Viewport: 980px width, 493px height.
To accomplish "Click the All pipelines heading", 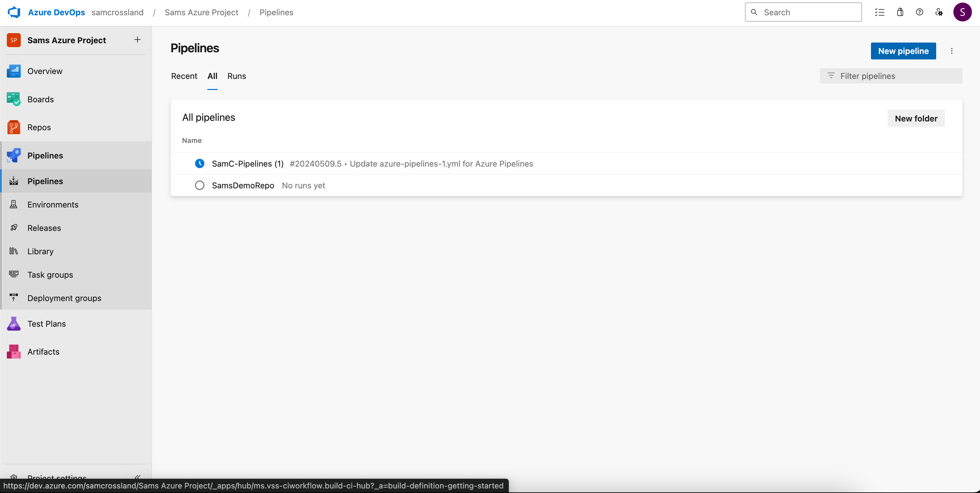I will point(208,118).
